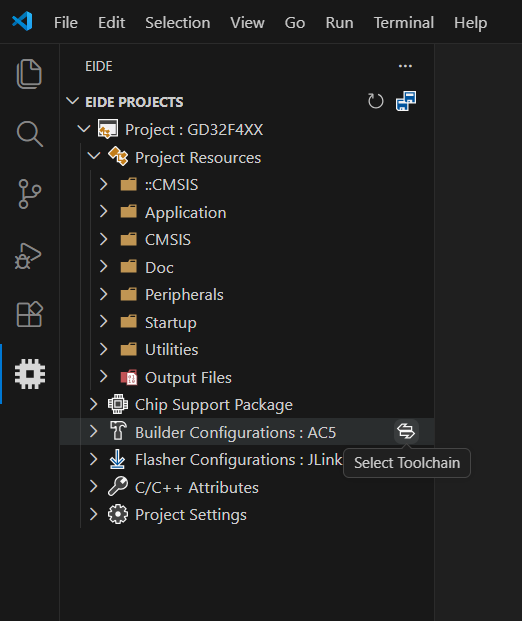The width and height of the screenshot is (522, 621).
Task: Collapse the EIDE PROJECTS section chevron
Action: click(72, 101)
